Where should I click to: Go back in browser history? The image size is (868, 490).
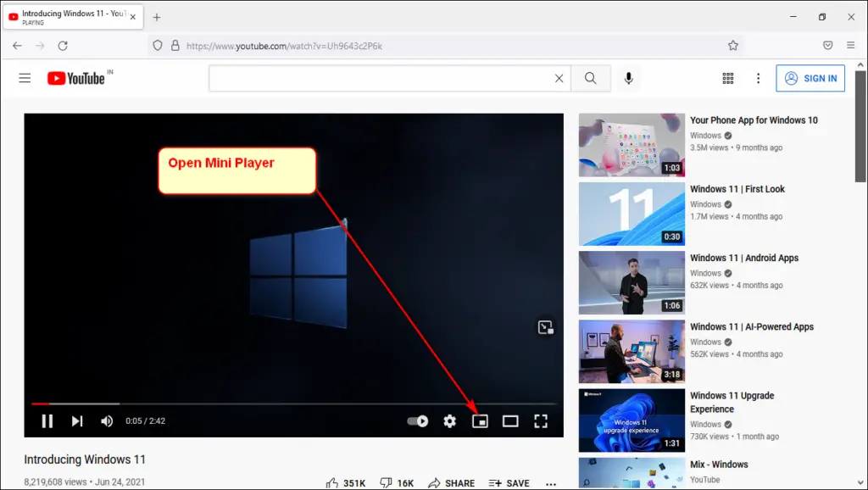click(17, 46)
